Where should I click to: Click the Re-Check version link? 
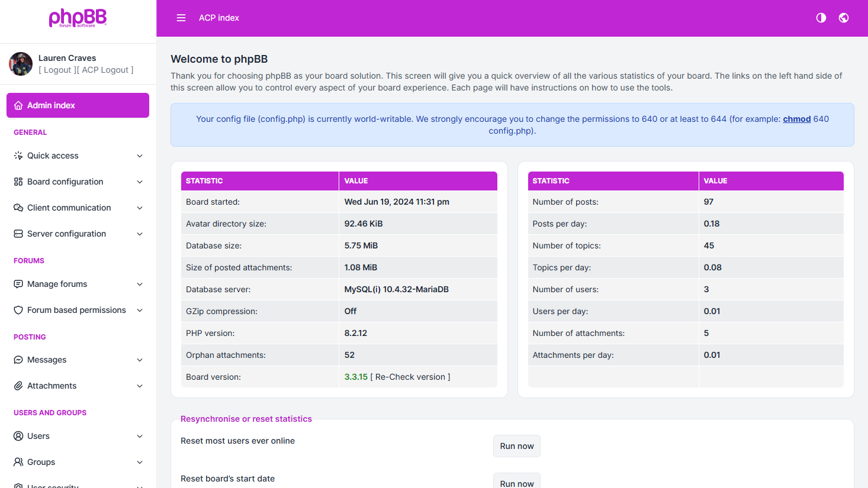410,377
